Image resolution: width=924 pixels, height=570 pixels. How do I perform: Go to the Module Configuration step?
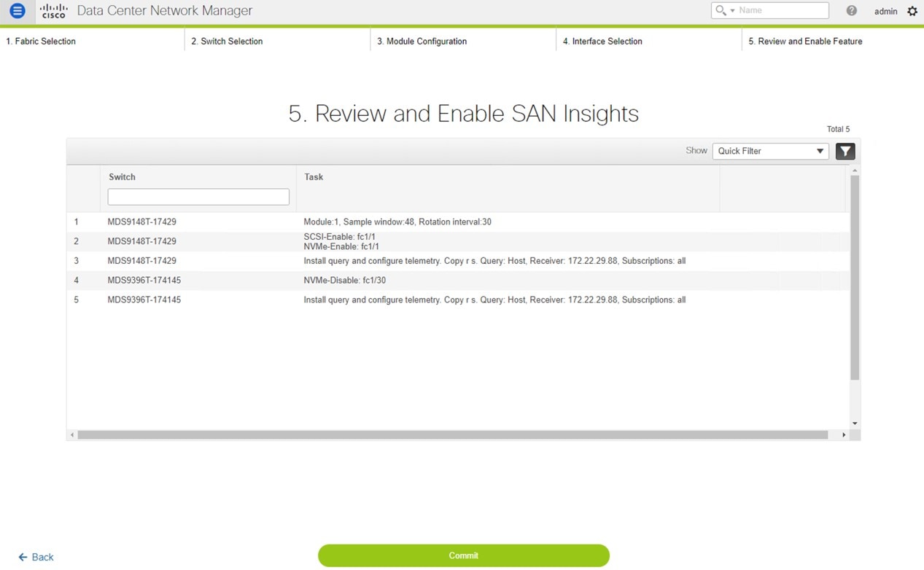pos(422,42)
